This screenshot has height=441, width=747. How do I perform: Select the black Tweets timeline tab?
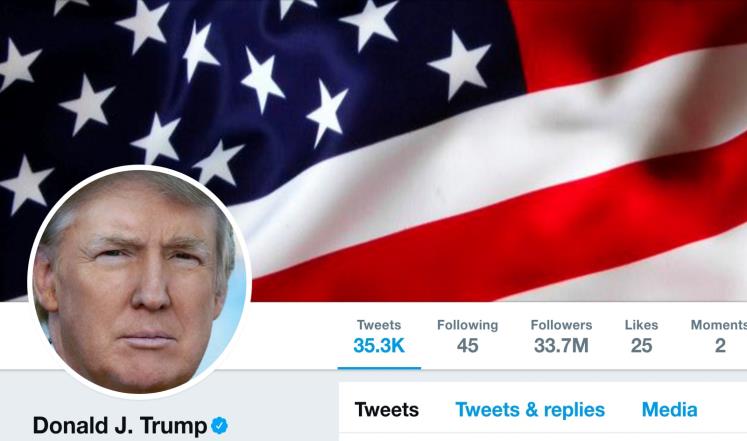(387, 410)
